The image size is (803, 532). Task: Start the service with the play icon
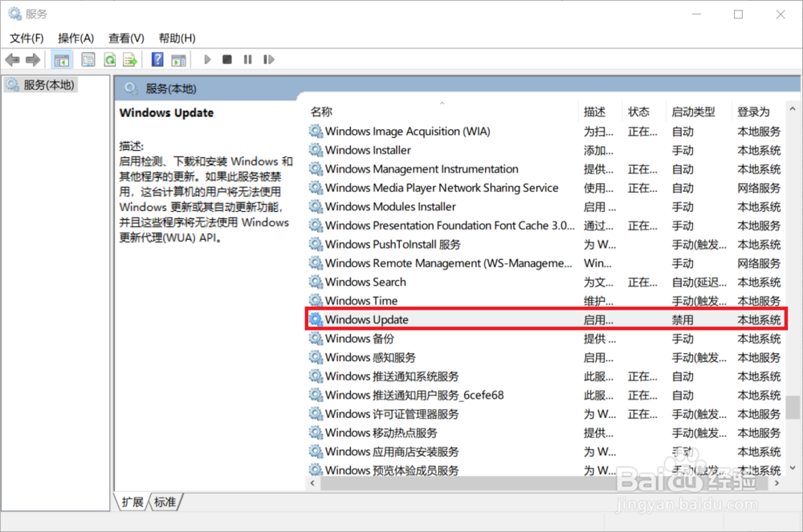point(207,60)
